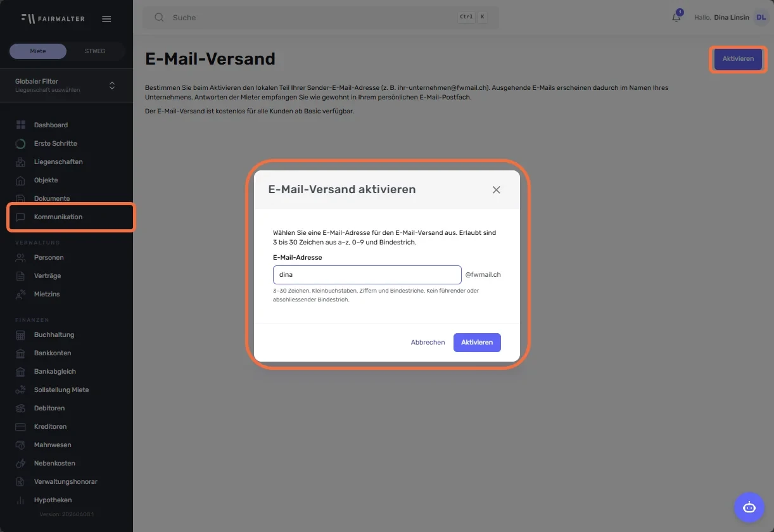
Task: Click the Suche search field
Action: click(x=320, y=18)
